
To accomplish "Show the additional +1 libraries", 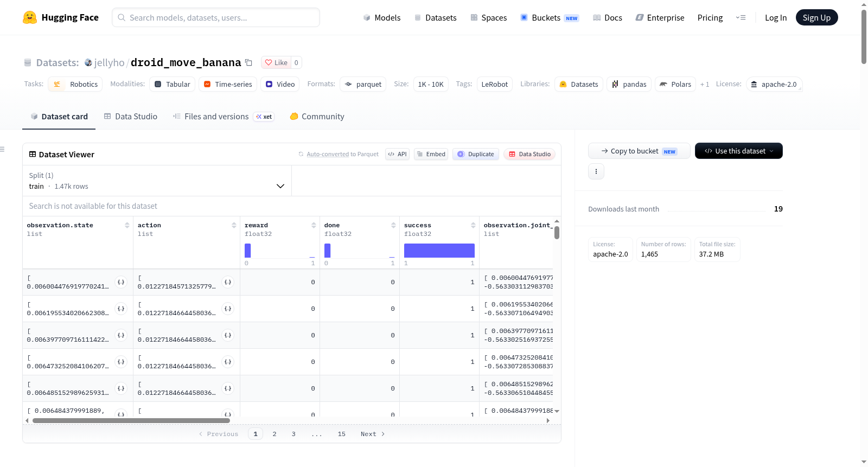I will click(705, 85).
